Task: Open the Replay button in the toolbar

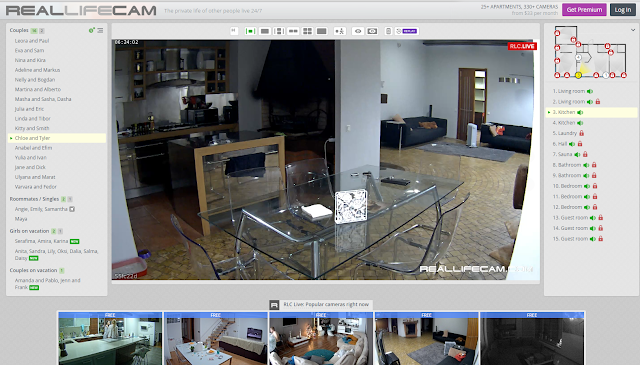Action: [407, 31]
